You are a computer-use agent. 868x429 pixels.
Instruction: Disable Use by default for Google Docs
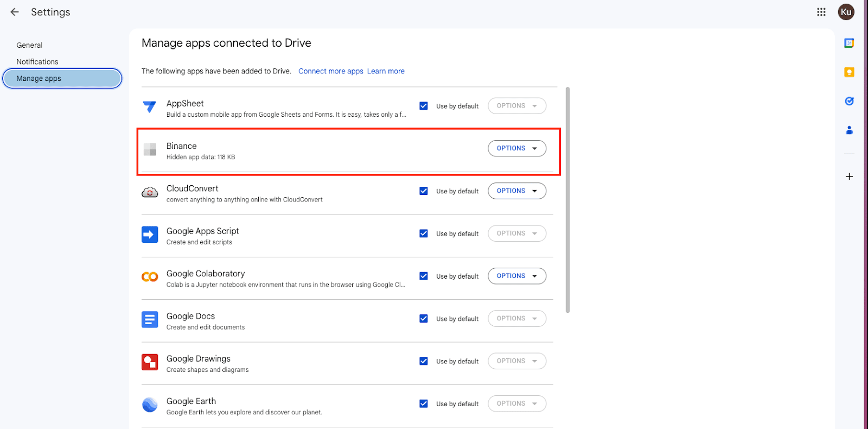click(424, 319)
